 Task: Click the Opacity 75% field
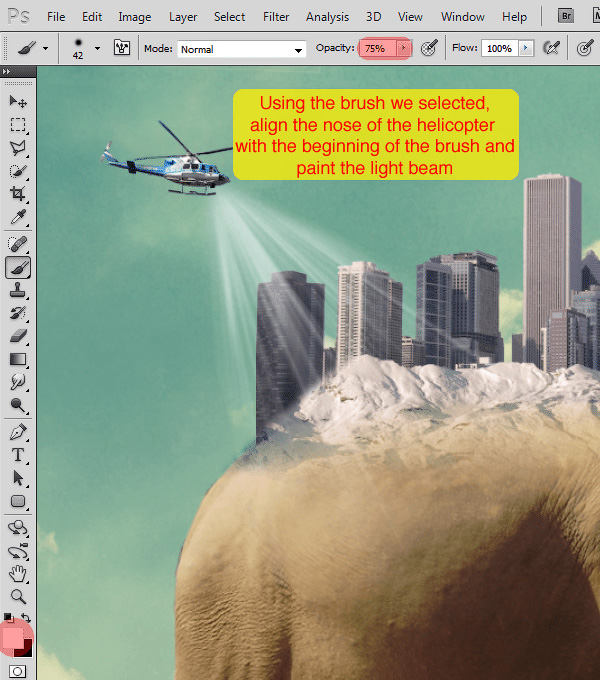(x=378, y=48)
